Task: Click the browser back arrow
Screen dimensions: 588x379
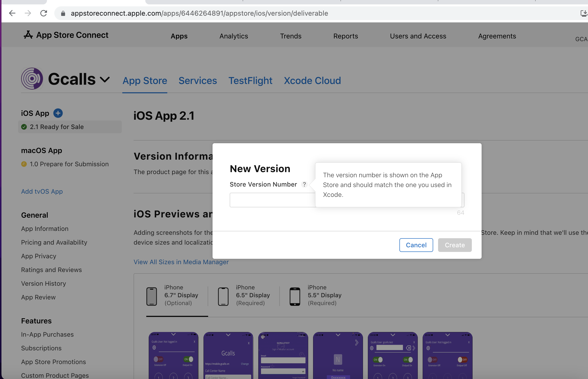Action: pyautogui.click(x=12, y=13)
